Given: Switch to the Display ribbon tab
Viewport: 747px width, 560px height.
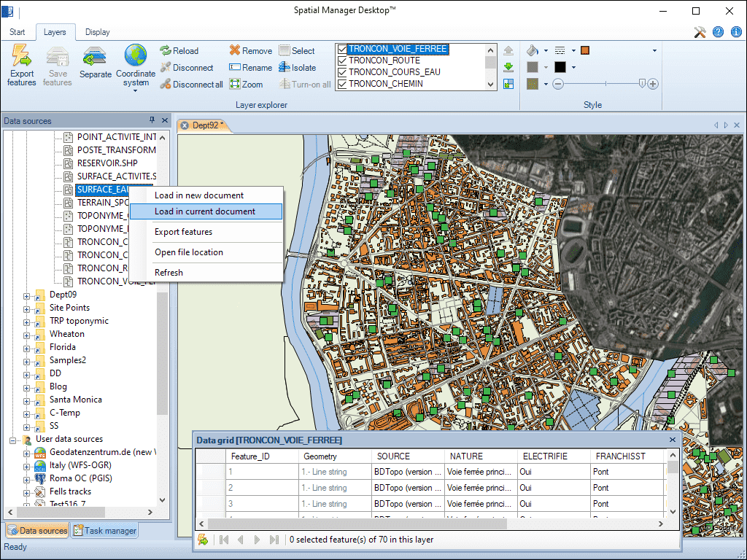Looking at the screenshot, I should tap(97, 32).
